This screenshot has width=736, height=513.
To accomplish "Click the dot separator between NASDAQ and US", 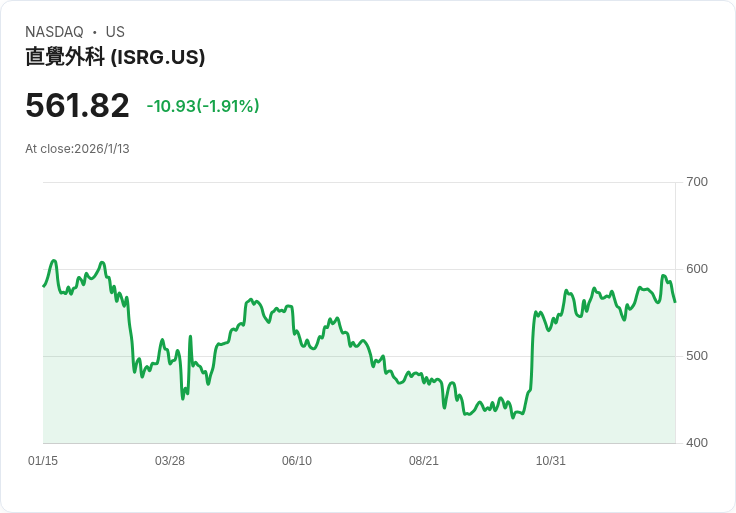I will click(x=94, y=32).
